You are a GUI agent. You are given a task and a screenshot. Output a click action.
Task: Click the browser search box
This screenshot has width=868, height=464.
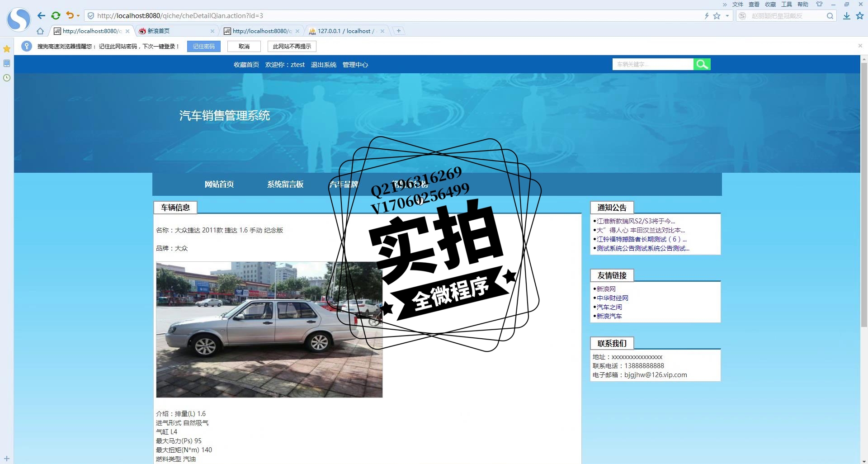coord(787,16)
